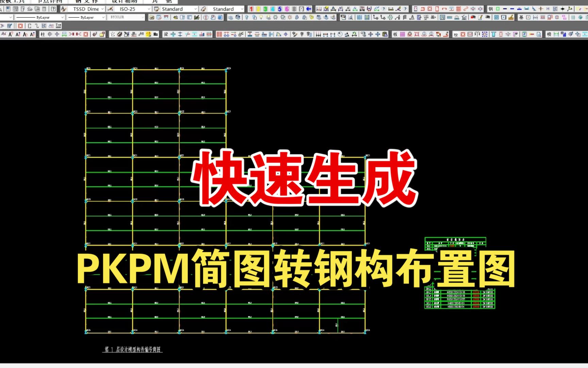Select the blue number 5 scale button

280,9
